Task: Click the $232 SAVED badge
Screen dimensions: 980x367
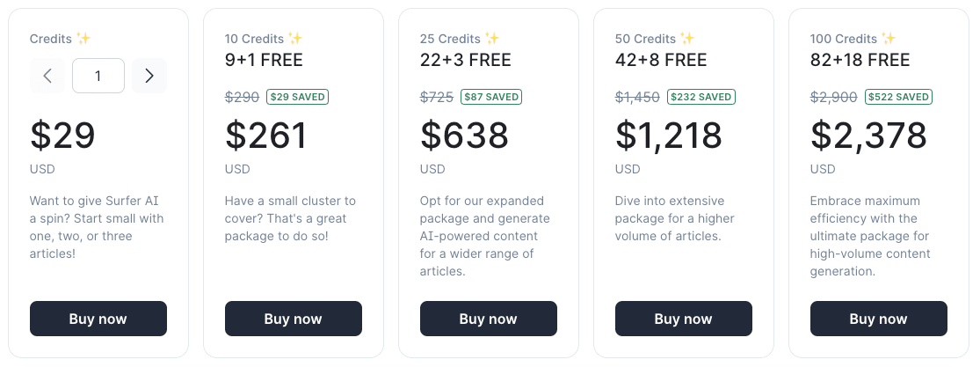Action: pyautogui.click(x=701, y=97)
